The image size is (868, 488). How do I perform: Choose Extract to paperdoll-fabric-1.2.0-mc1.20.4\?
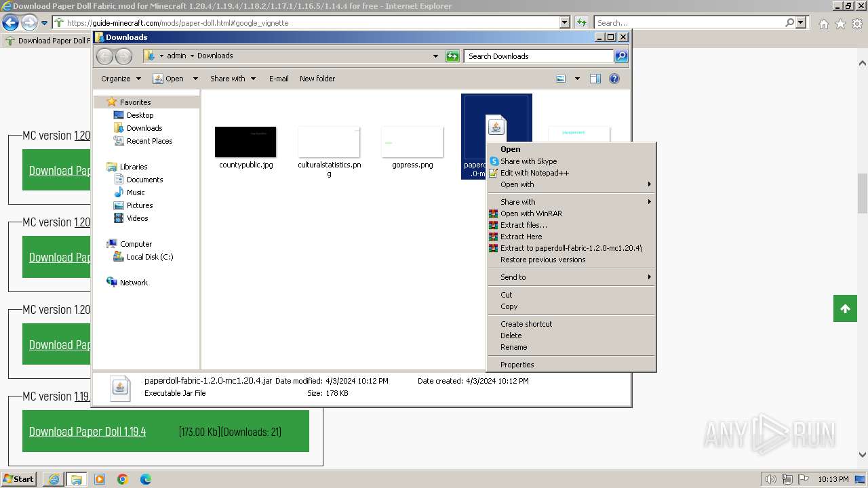[x=572, y=248]
